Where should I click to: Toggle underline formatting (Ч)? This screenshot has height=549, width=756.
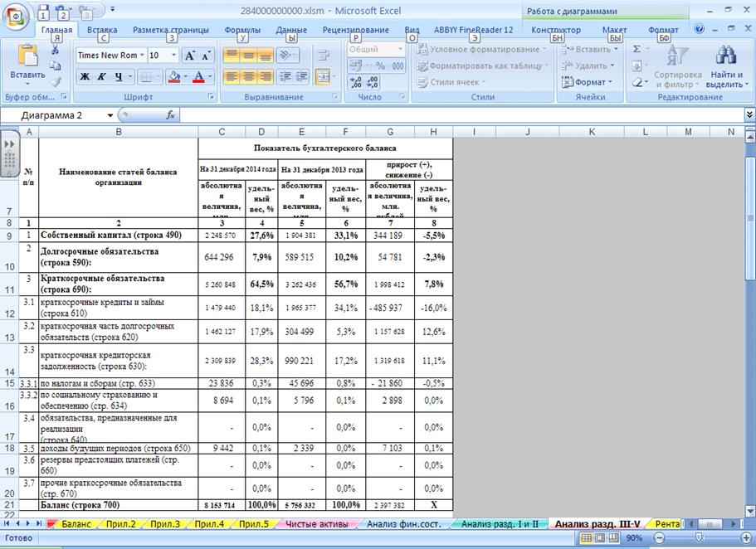click(x=119, y=77)
